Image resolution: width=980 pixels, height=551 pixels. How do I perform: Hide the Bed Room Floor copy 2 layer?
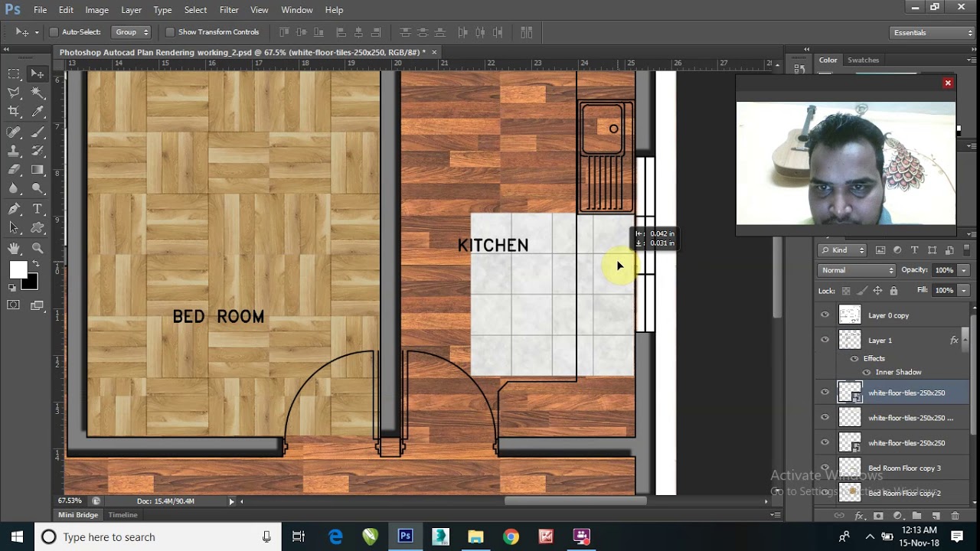coord(825,493)
